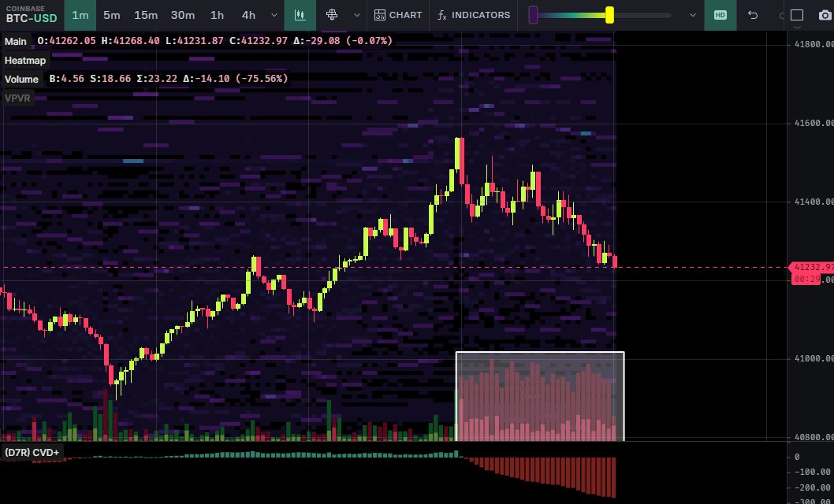Click the Heatmap indicator label
This screenshot has width=834, height=504.
pyautogui.click(x=25, y=61)
